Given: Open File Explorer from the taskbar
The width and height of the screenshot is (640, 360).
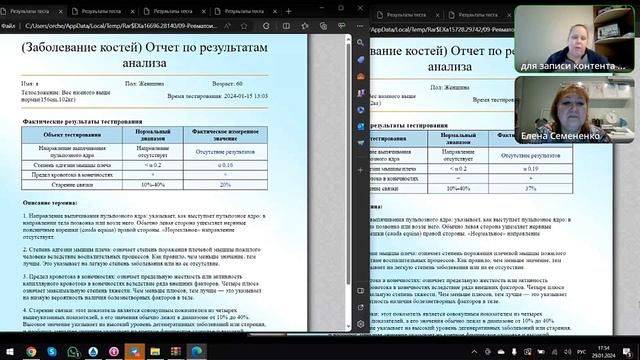Looking at the screenshot, I should [155, 351].
